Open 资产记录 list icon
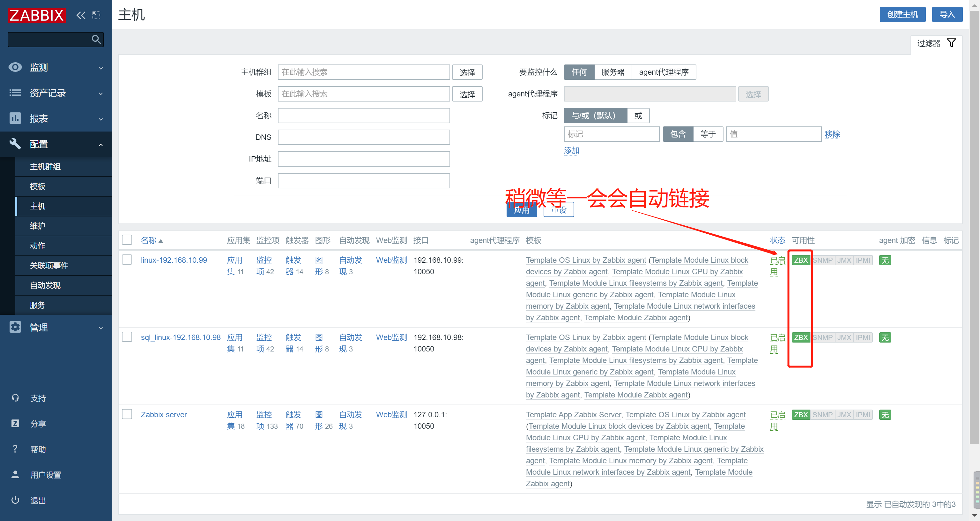The image size is (980, 521). [15, 93]
